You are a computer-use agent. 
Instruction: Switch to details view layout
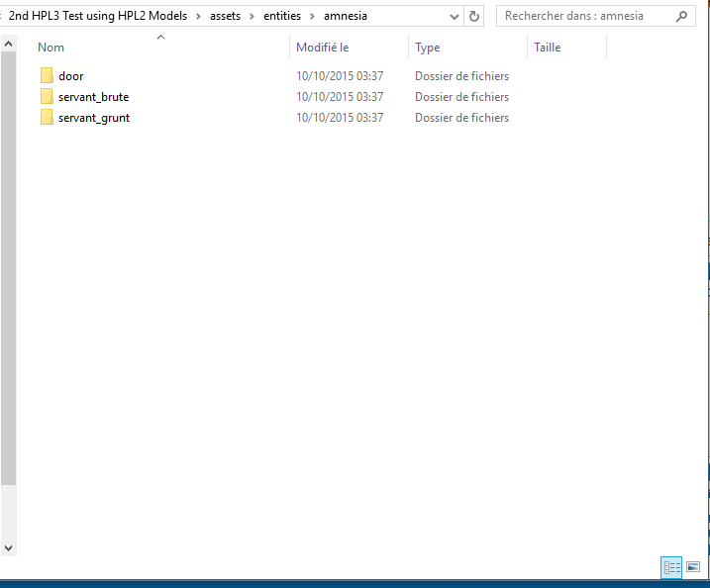tap(672, 567)
